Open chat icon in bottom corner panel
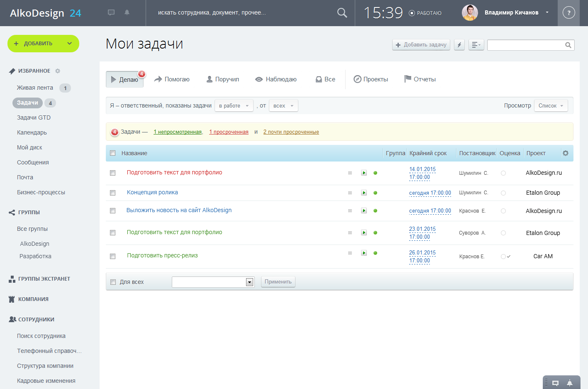The height and width of the screenshot is (389, 588). tap(555, 383)
